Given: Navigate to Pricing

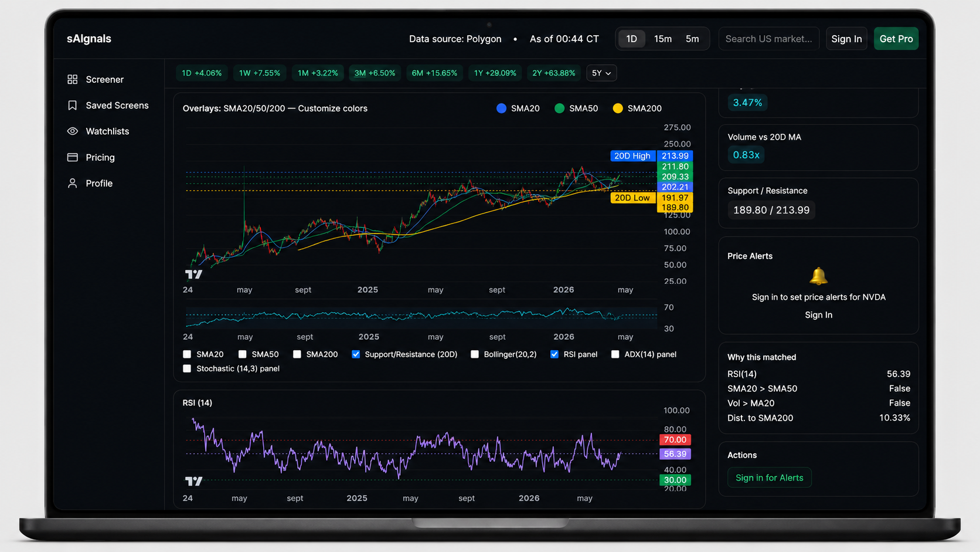Looking at the screenshot, I should pos(100,157).
